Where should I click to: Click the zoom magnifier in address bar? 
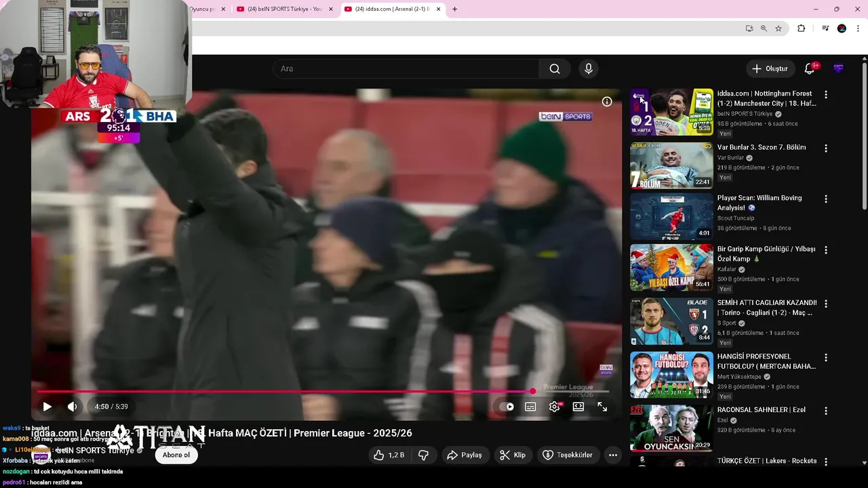764,28
